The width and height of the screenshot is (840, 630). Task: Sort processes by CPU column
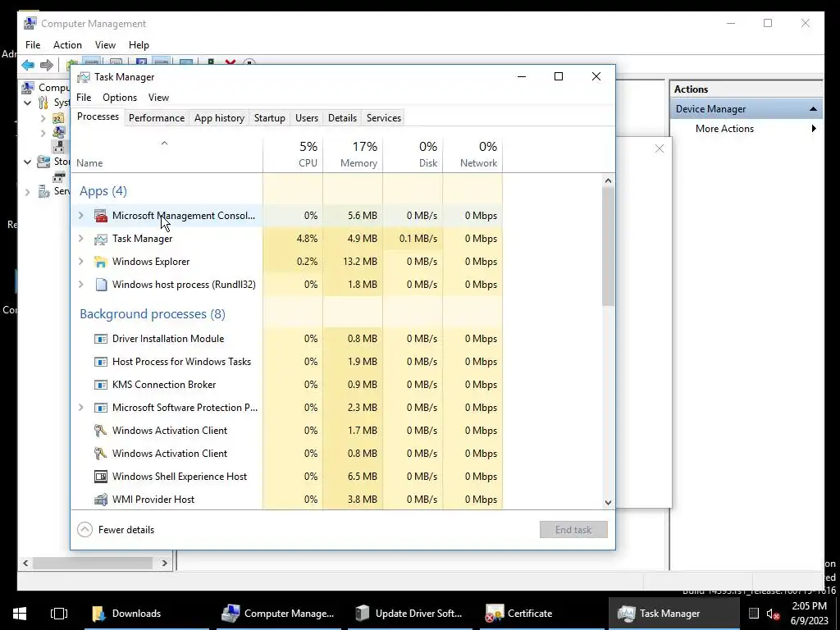point(293,154)
